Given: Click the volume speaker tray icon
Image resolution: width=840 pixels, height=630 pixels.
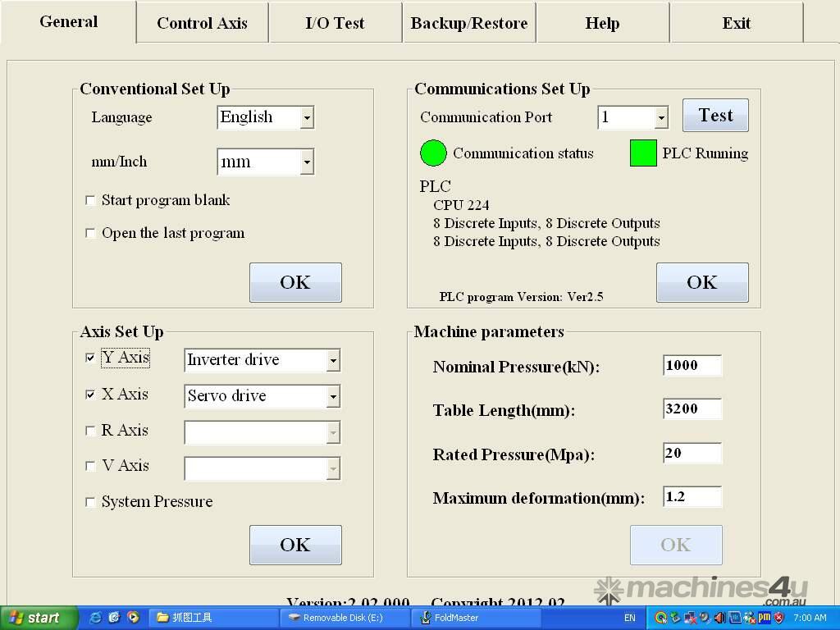Looking at the screenshot, I should tap(719, 618).
